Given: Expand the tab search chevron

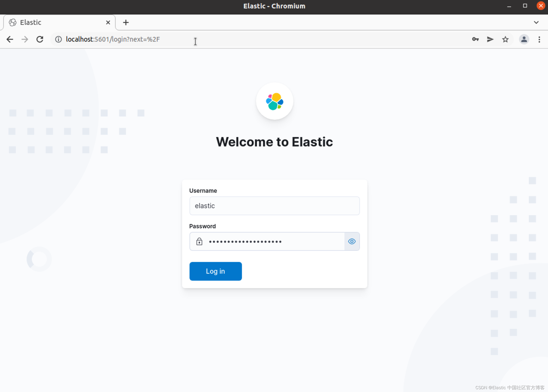Looking at the screenshot, I should (x=536, y=22).
